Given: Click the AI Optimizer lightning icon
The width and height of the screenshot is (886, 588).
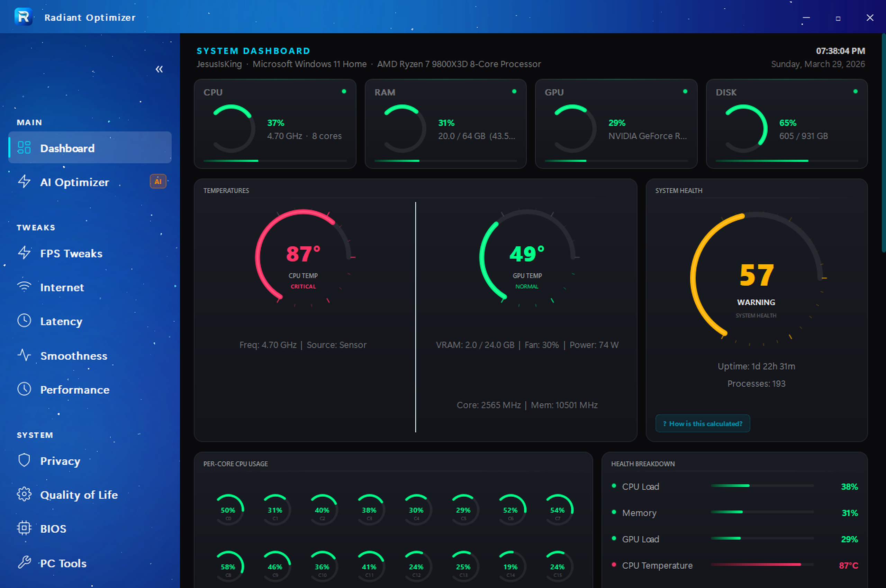Looking at the screenshot, I should pyautogui.click(x=24, y=182).
